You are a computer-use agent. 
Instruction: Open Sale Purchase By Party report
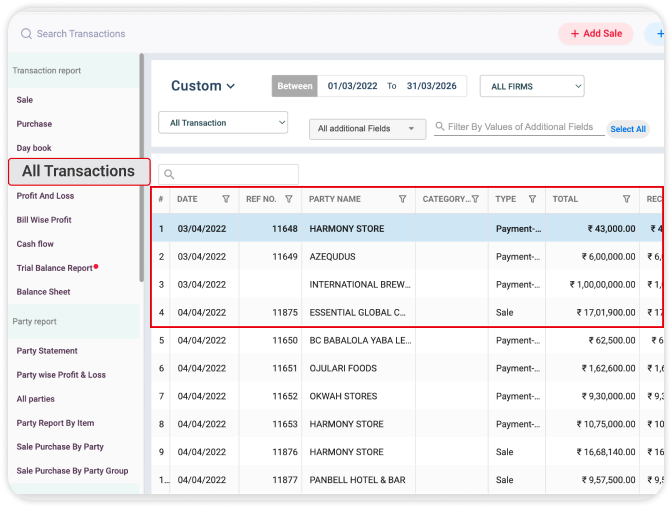[60, 447]
